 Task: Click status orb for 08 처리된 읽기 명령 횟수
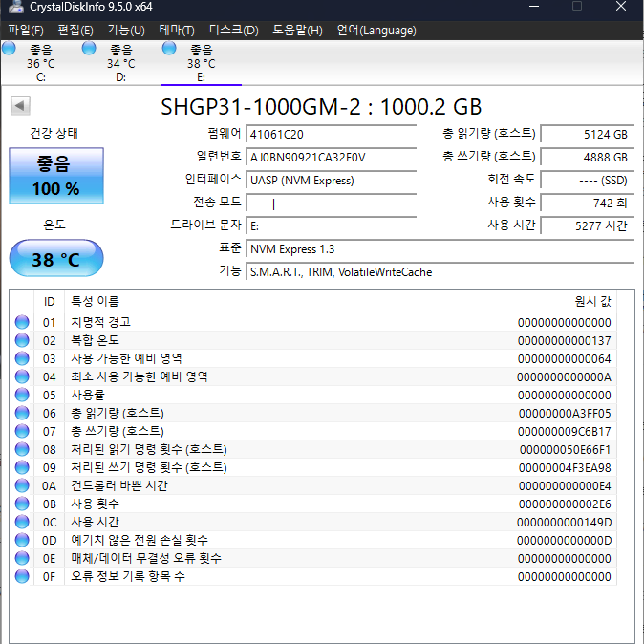click(x=22, y=449)
